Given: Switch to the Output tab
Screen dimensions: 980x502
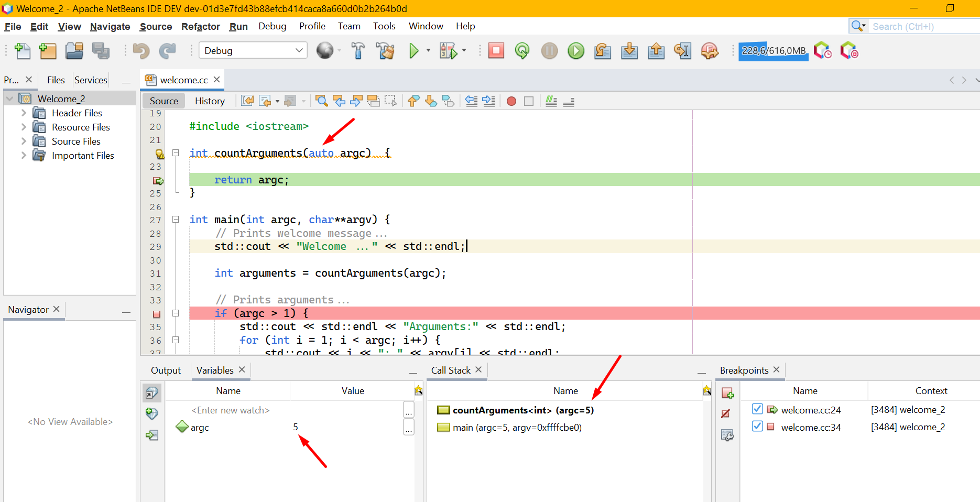Looking at the screenshot, I should point(166,370).
